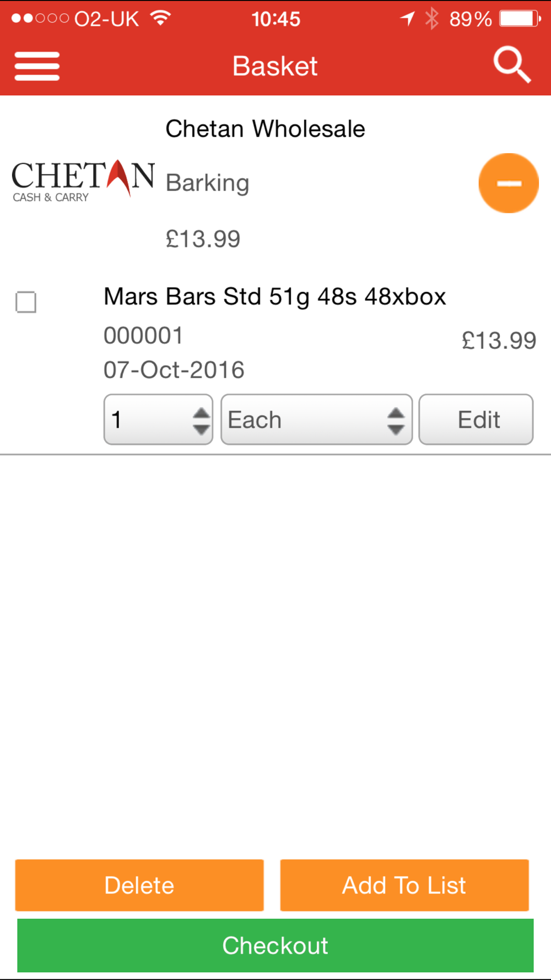Delete selected basket items
The image size is (551, 980).
[139, 885]
